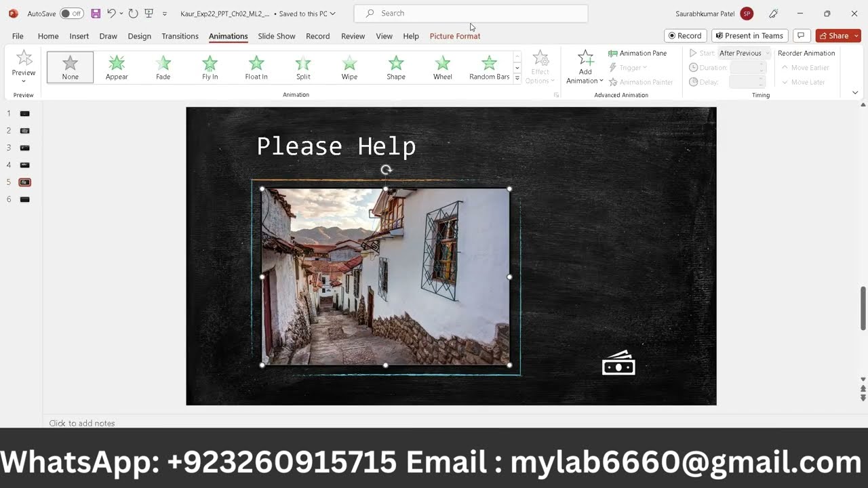Click the Please Help title text
This screenshot has height=488, width=868.
coord(336,146)
